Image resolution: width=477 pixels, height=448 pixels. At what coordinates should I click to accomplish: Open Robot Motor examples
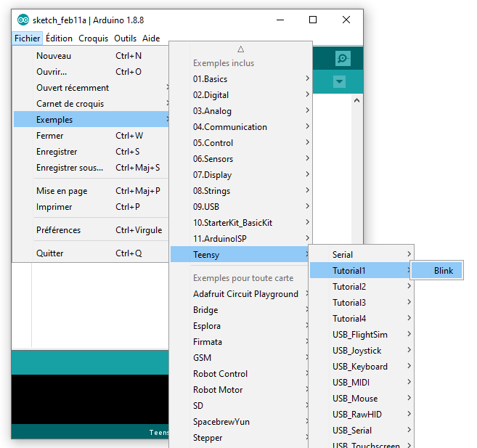[240, 390]
